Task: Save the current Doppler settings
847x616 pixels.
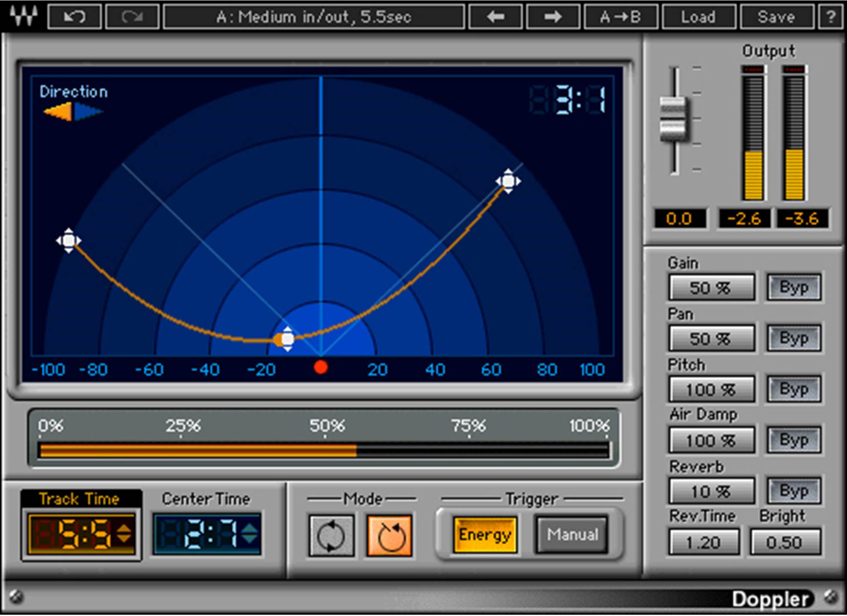Action: (x=776, y=17)
